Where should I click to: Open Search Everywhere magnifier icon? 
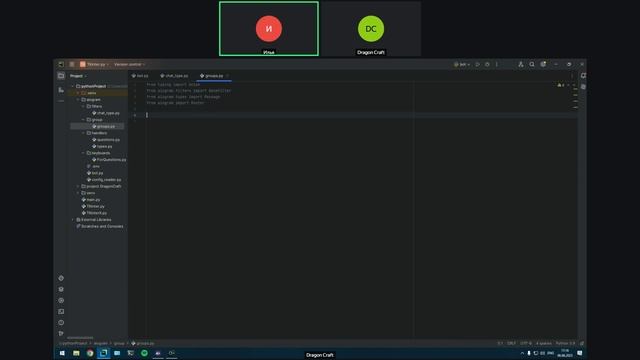click(532, 64)
